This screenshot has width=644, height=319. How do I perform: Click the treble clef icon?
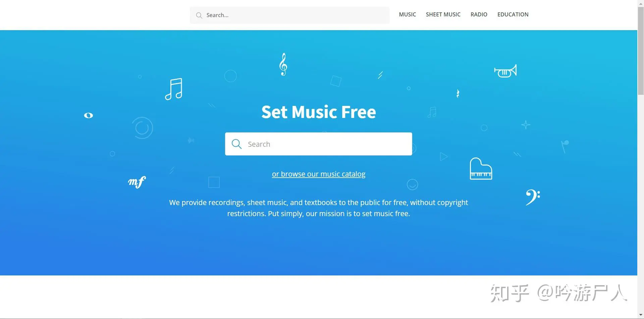[x=283, y=64]
